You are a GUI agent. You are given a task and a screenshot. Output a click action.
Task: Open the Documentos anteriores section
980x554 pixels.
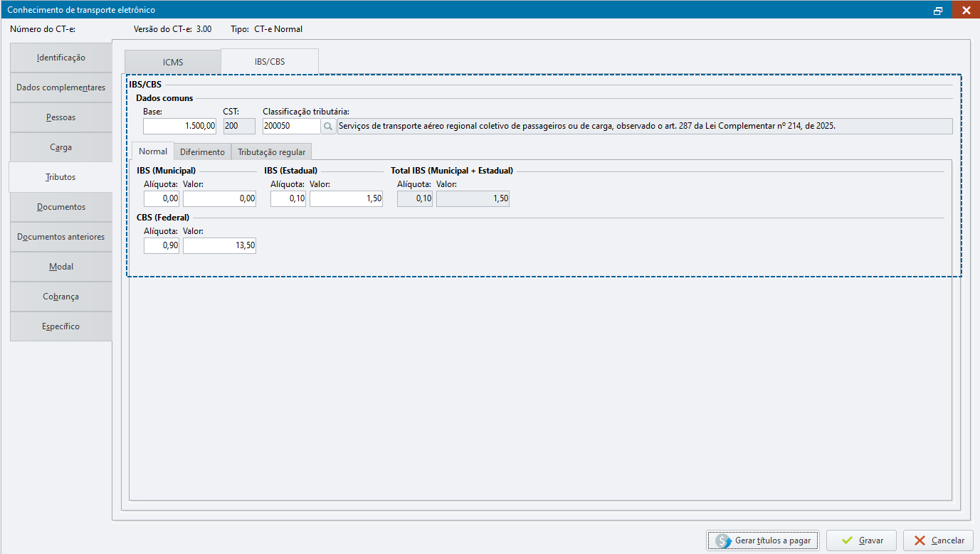tap(61, 237)
